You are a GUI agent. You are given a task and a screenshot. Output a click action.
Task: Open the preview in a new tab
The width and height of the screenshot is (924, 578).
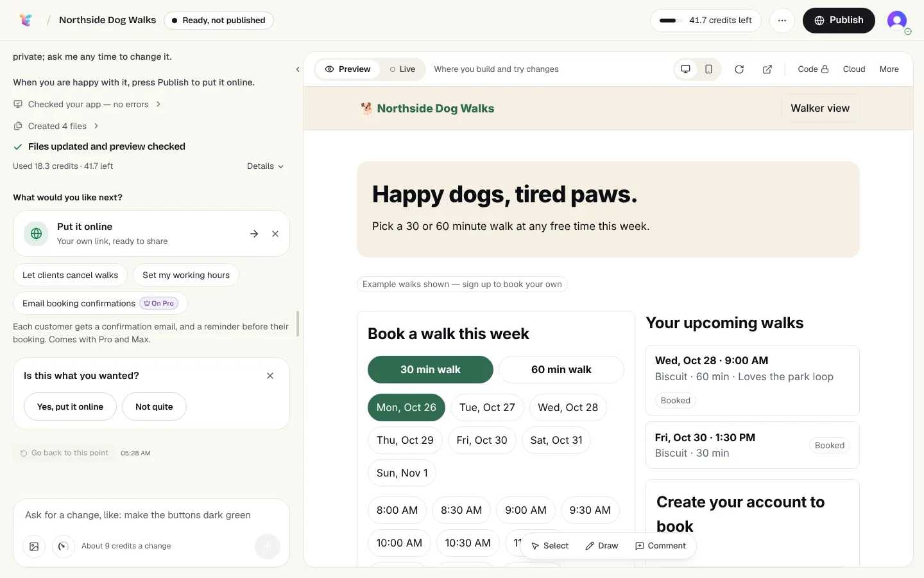(x=767, y=69)
